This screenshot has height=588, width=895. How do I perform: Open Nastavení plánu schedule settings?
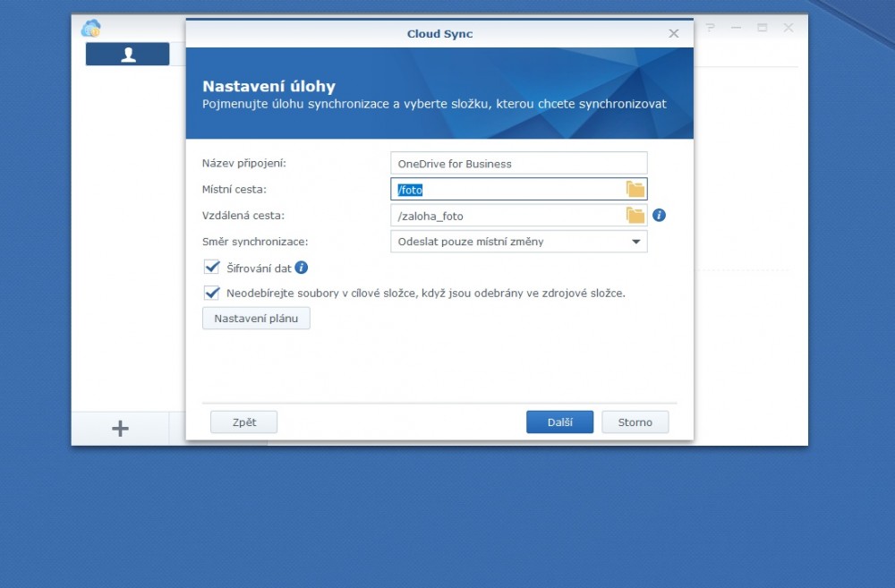(256, 319)
